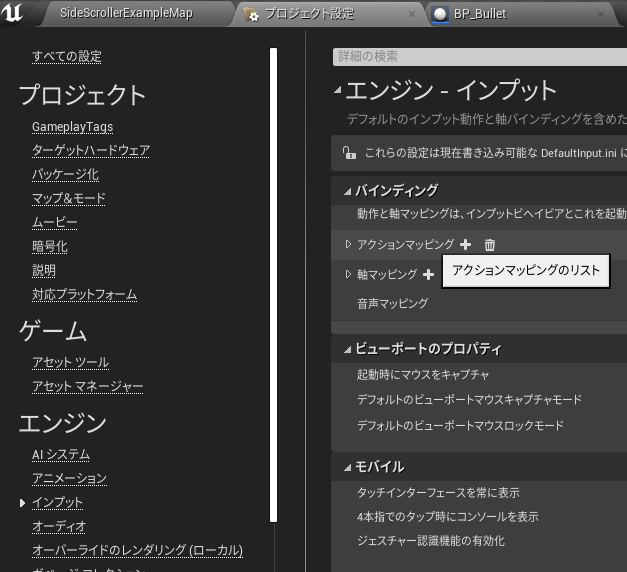Click the unlocked padlock icon beside DefaultInput.ini notice
This screenshot has width=627, height=572.
coord(349,153)
